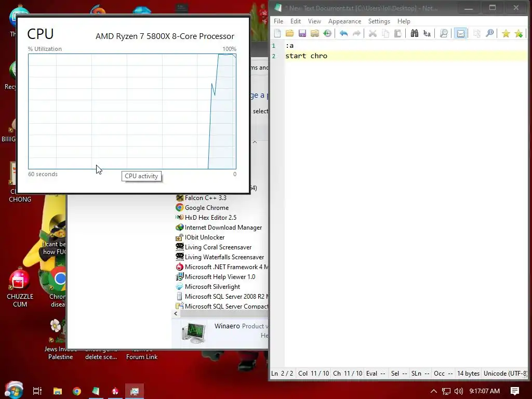Open Replace with the b-to-a icon

[427, 33]
